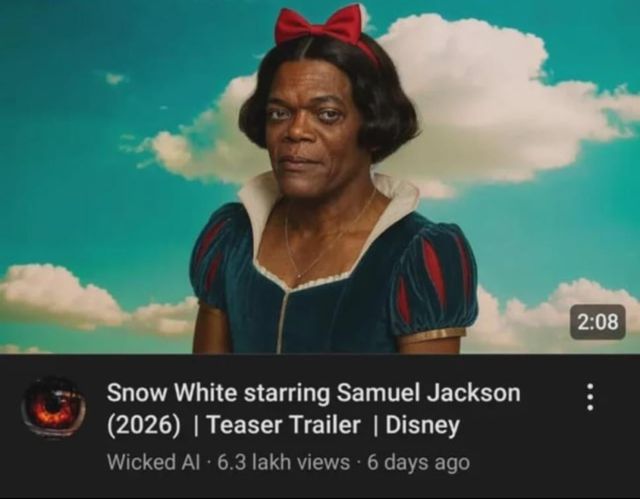Click the red bow in the thumbnail

(x=319, y=24)
